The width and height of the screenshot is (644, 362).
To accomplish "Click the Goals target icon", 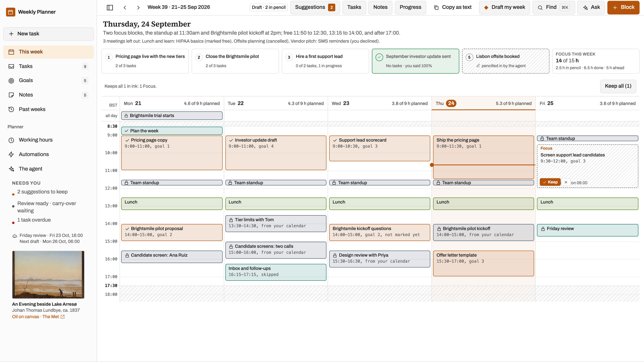I will 11,81.
